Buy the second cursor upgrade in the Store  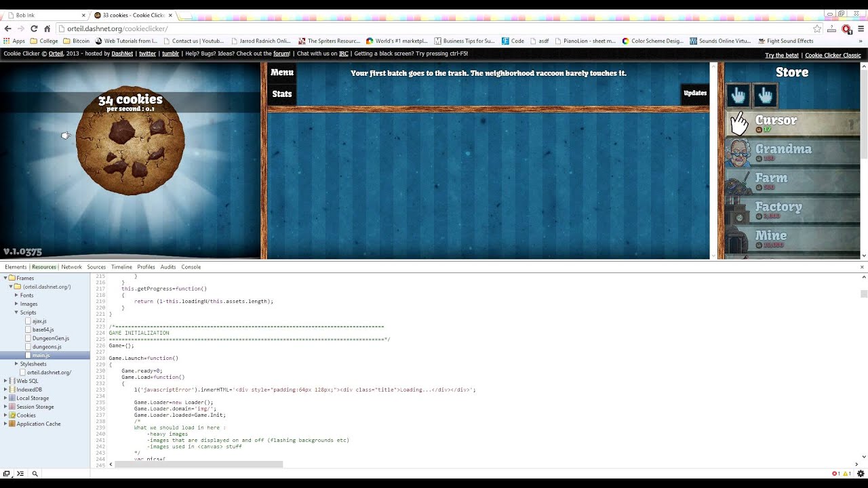(x=765, y=96)
